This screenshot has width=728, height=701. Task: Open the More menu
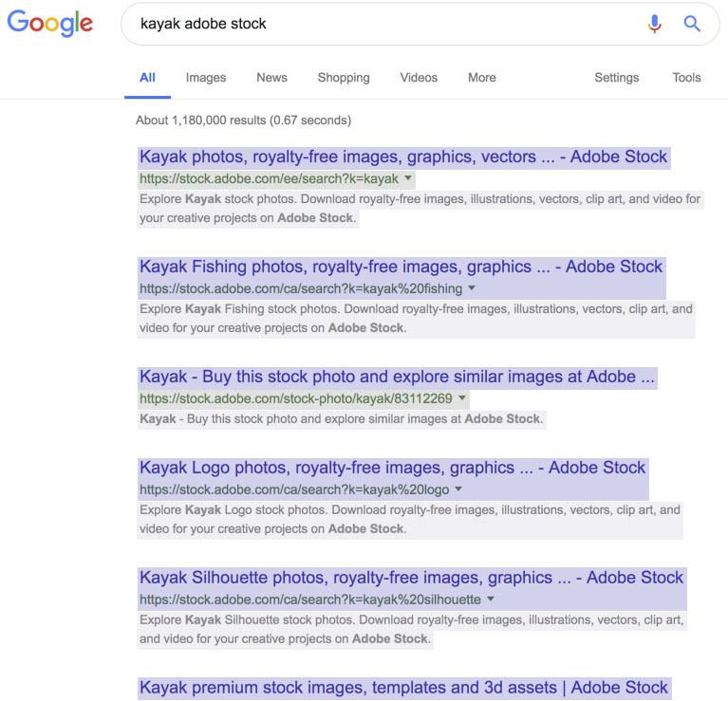482,78
